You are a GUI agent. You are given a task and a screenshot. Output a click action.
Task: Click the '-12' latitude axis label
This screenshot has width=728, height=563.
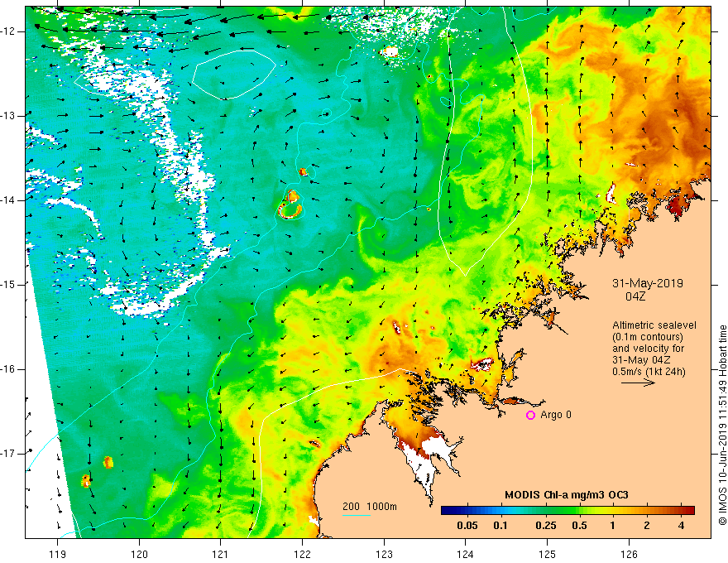point(9,31)
